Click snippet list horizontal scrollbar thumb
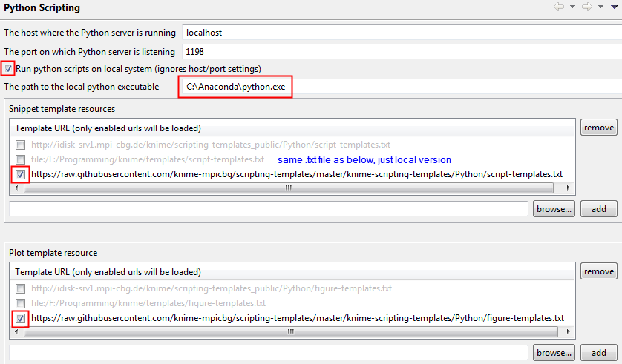622x364 pixels. point(289,188)
